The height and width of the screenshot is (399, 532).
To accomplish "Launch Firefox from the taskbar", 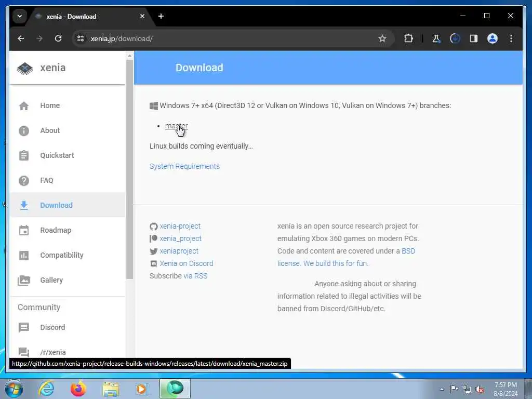I will (x=78, y=389).
